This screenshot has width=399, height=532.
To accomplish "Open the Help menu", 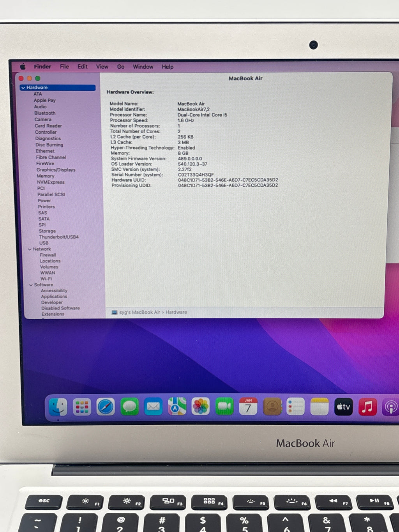I will pyautogui.click(x=168, y=67).
